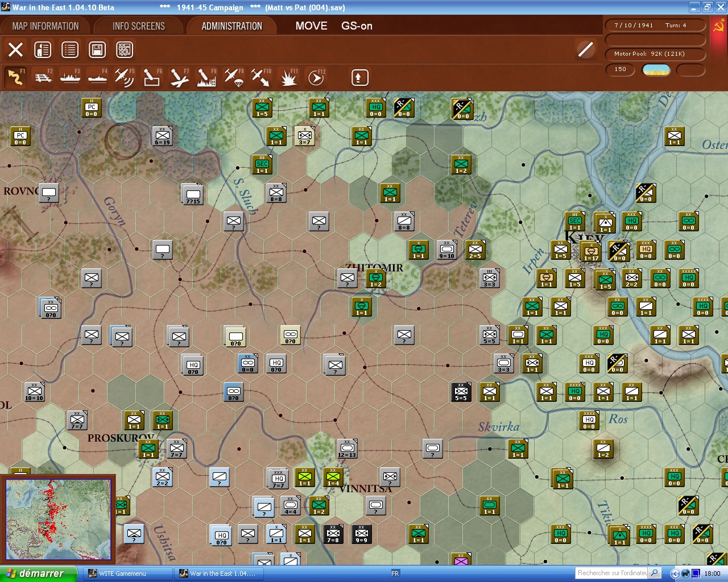Click the GS-on ground support indicator

click(357, 26)
